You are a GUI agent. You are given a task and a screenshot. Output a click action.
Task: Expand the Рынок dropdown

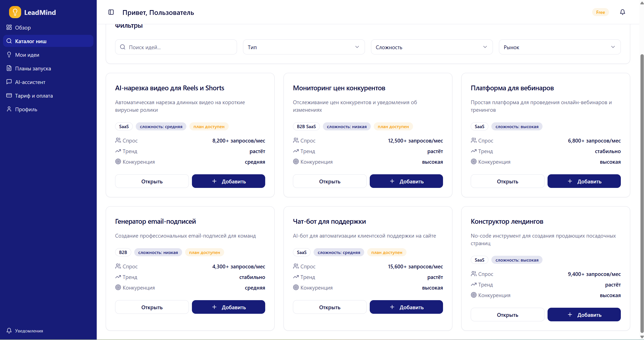[x=559, y=47]
